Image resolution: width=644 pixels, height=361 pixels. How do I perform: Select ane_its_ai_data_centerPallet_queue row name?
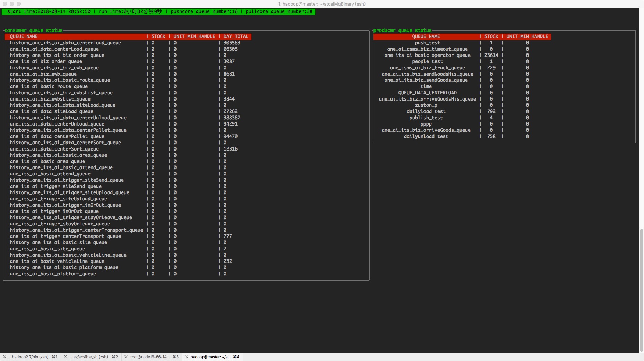(57, 136)
